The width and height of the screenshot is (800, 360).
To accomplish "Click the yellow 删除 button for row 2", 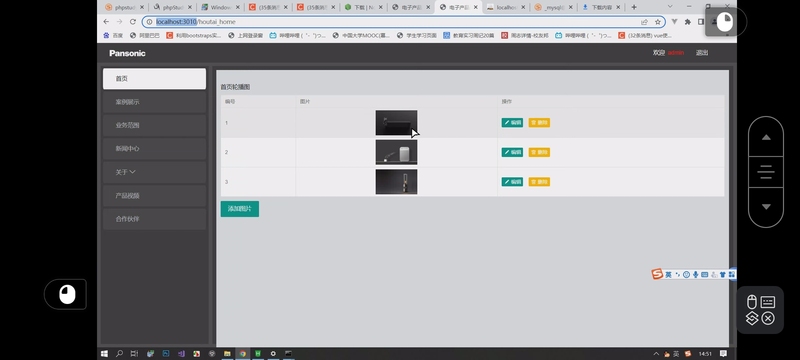I will tap(539, 152).
